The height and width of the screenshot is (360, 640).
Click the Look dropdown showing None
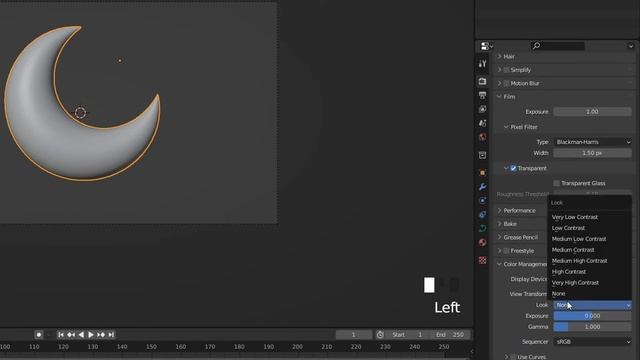(593, 305)
